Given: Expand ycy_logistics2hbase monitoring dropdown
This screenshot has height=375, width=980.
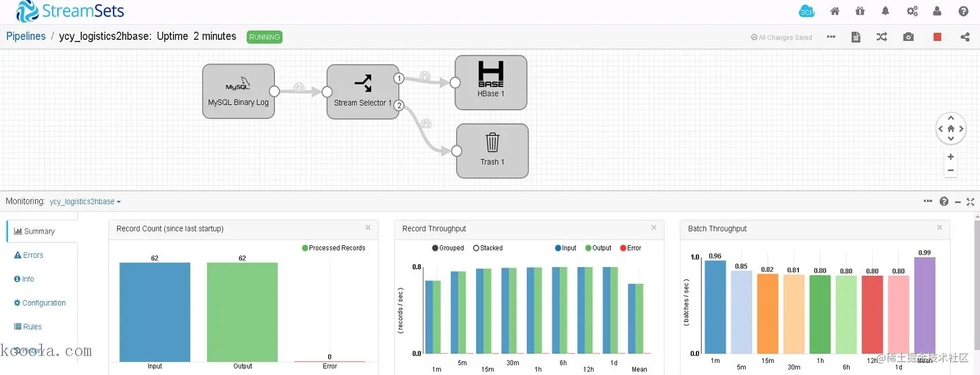Looking at the screenshot, I should (x=85, y=201).
